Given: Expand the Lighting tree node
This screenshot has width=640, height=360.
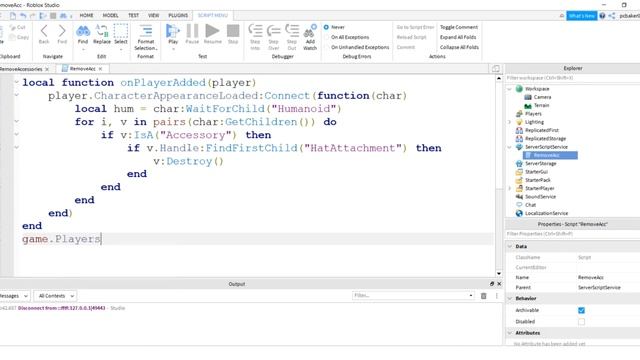Looking at the screenshot, I should 509,122.
